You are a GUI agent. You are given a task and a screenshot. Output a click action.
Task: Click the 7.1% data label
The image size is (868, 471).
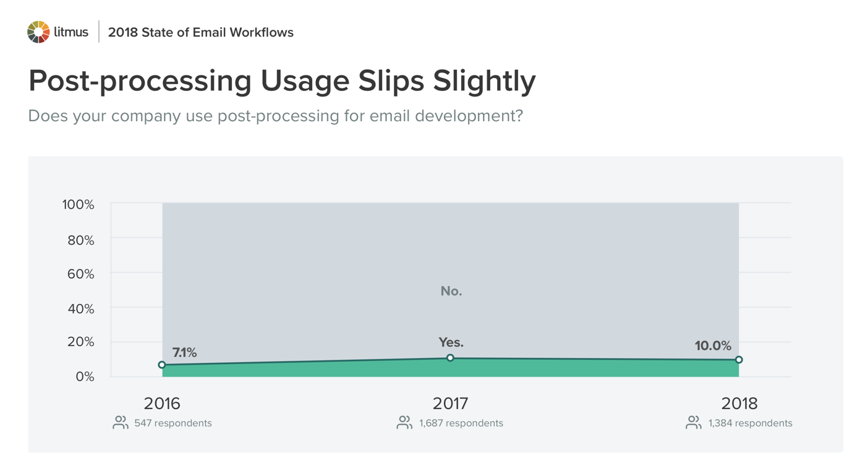[x=184, y=352]
